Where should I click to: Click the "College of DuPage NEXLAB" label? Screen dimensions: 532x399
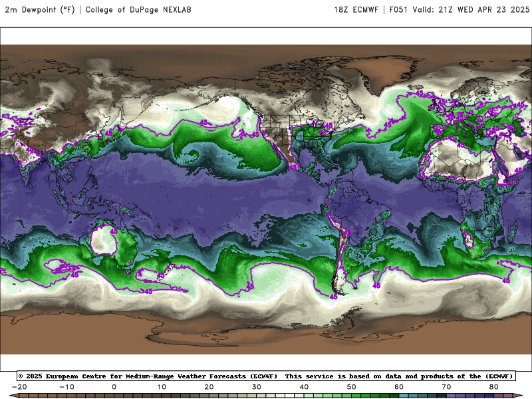pyautogui.click(x=138, y=10)
